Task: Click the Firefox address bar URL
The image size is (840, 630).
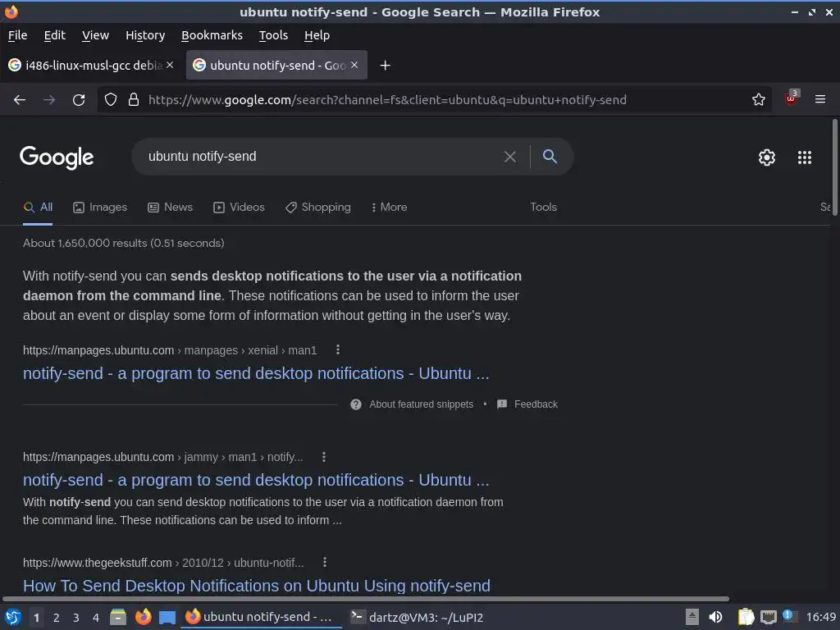Action: 387,99
